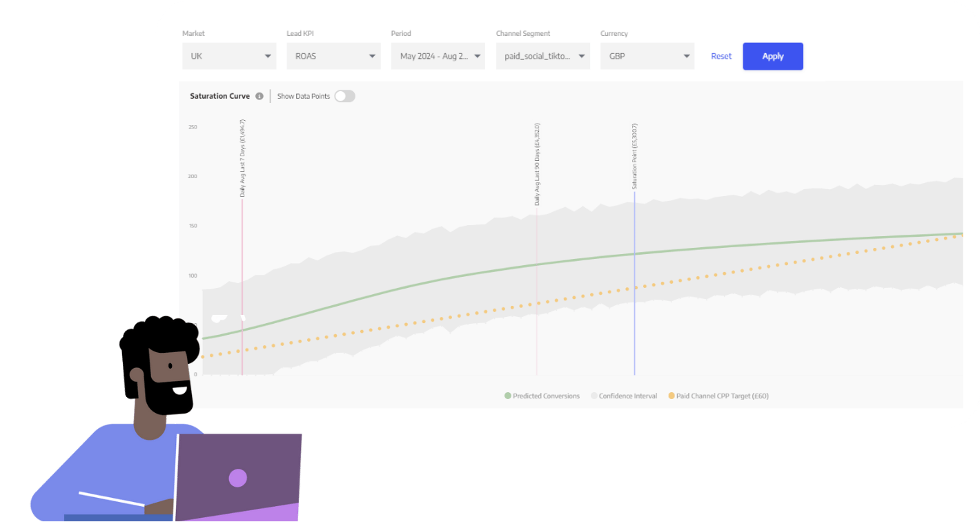Image resolution: width=980 pixels, height=522 pixels.
Task: Click the Reset link
Action: [x=721, y=56]
